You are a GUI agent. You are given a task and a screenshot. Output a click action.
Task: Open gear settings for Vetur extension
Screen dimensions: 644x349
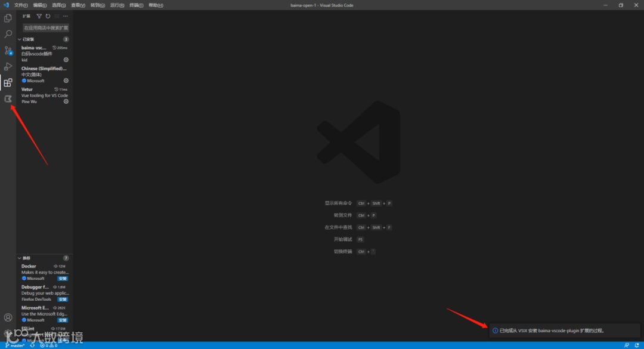(x=66, y=101)
